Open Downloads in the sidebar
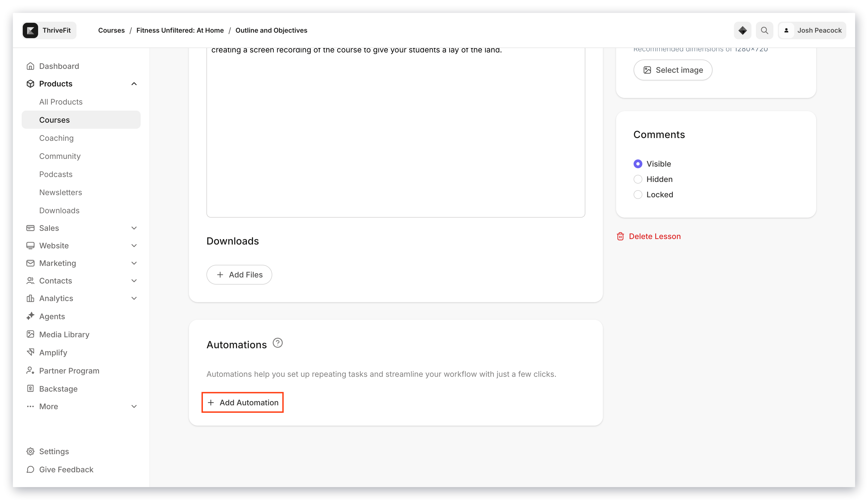 point(81,210)
